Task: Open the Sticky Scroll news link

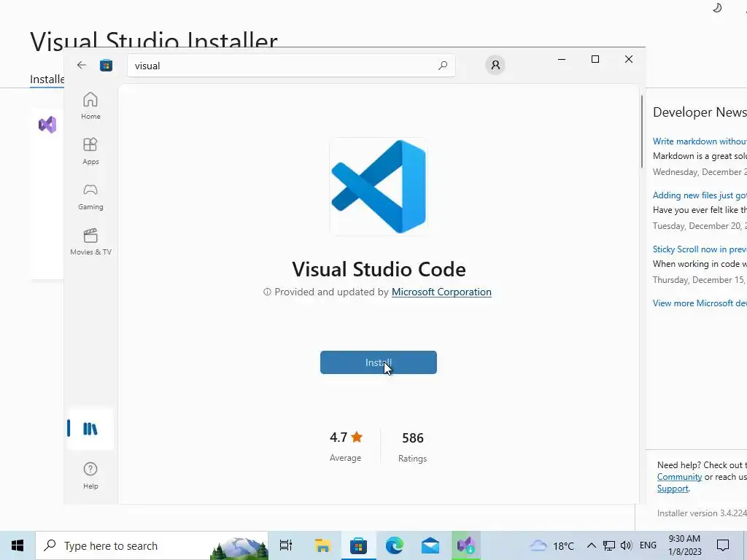Action: (700, 249)
